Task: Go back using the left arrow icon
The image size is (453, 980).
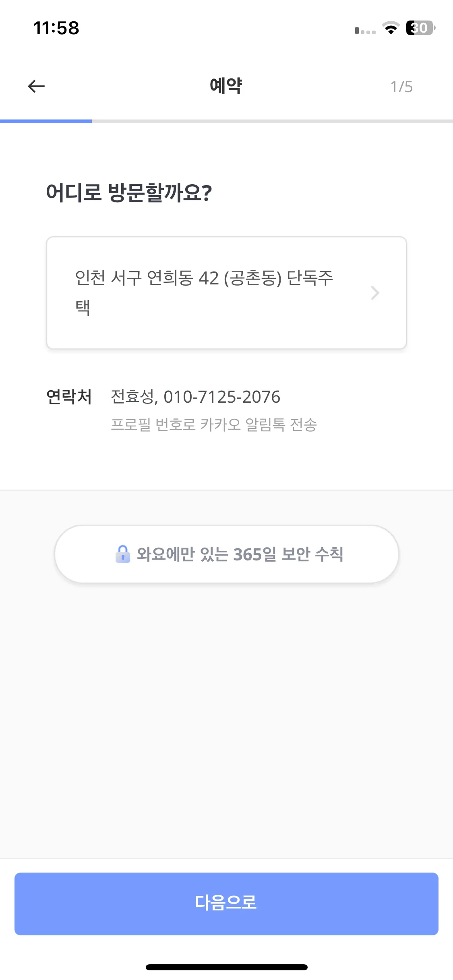Action: click(36, 86)
